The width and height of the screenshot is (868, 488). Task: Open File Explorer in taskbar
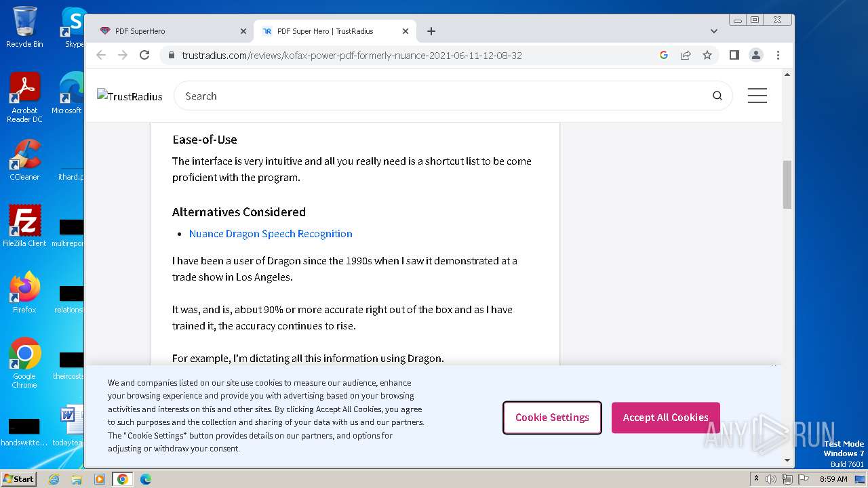(77, 479)
